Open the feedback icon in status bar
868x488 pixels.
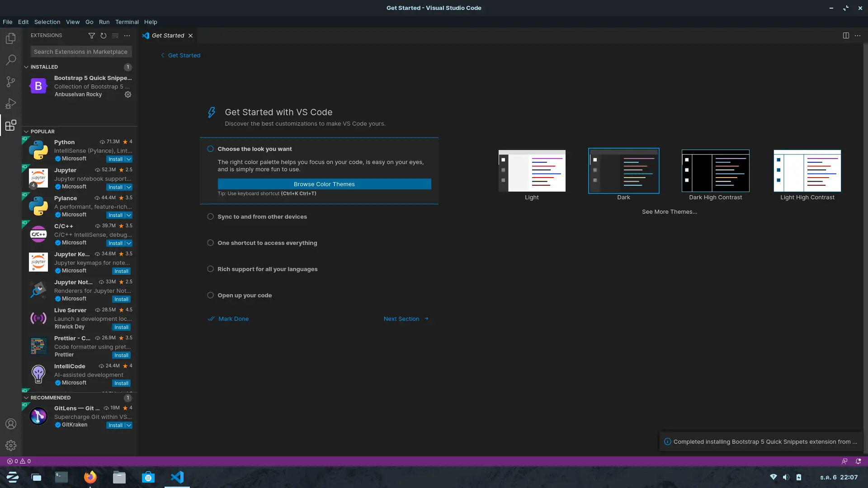pyautogui.click(x=844, y=461)
